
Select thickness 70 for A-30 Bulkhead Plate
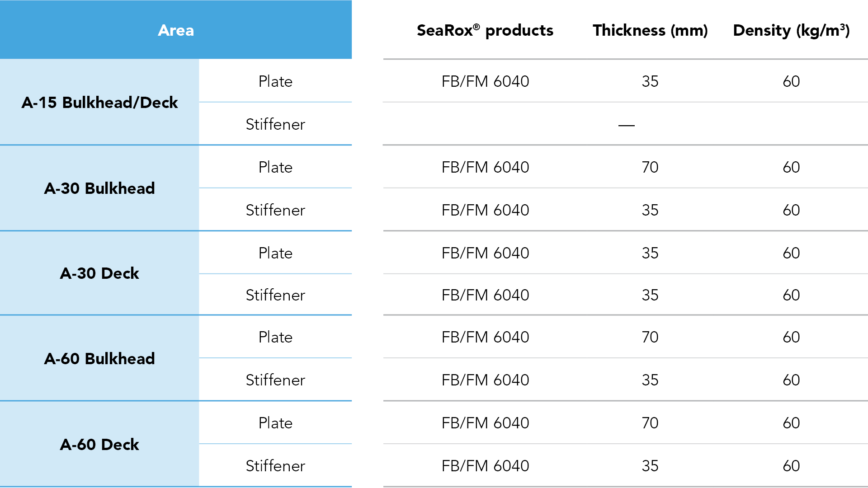tap(650, 167)
